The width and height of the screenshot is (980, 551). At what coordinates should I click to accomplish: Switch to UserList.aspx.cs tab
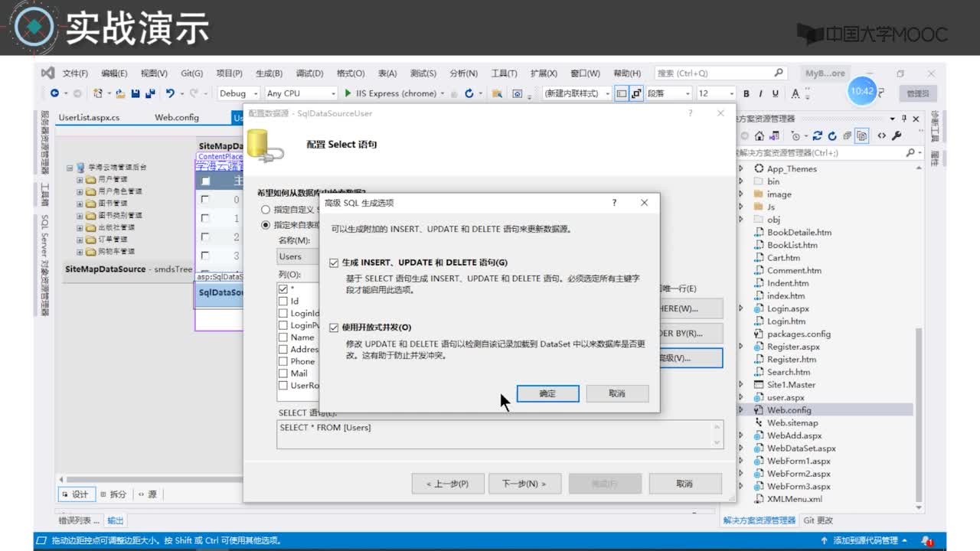tap(89, 118)
